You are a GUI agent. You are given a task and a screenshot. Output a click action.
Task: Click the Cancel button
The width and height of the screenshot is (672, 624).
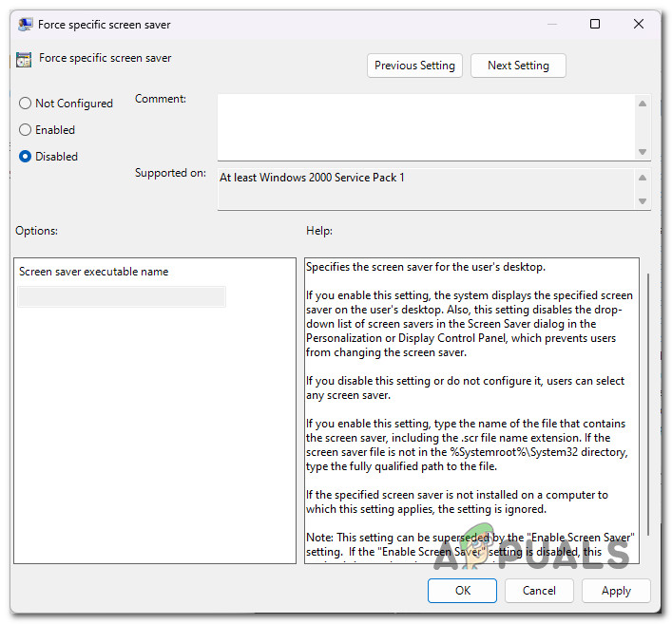click(539, 591)
